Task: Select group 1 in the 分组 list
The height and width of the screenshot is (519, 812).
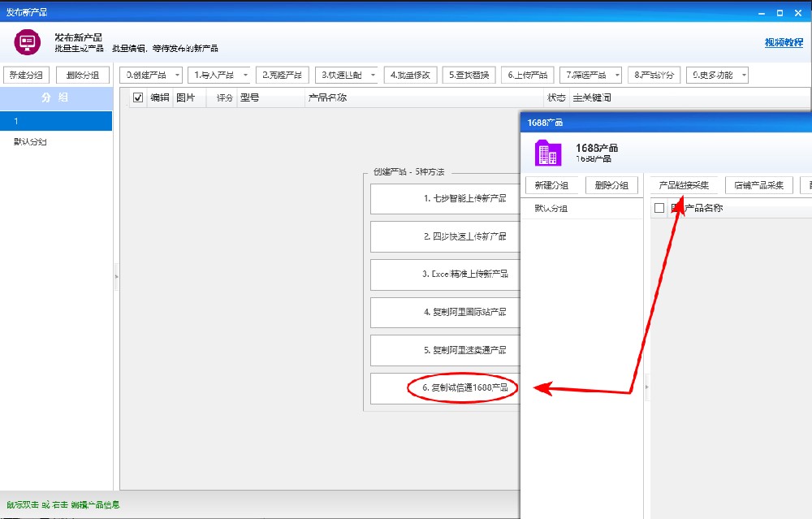Action: 56,121
